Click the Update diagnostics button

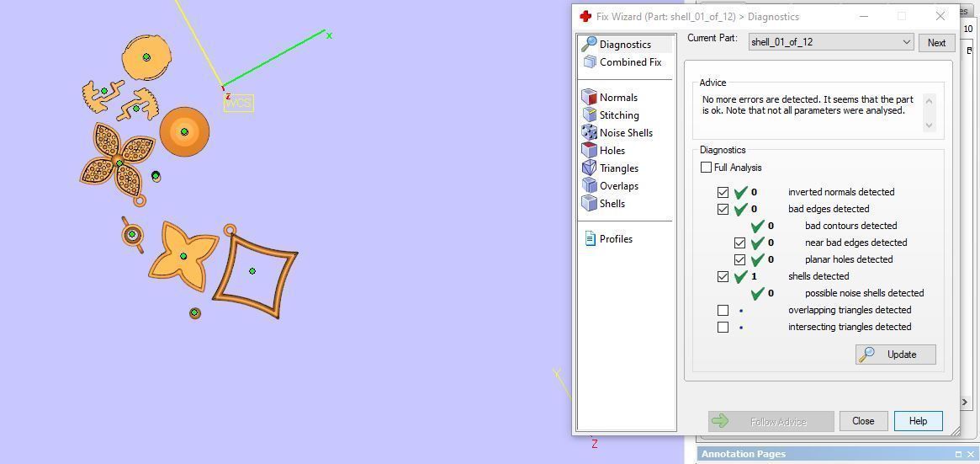click(x=896, y=355)
